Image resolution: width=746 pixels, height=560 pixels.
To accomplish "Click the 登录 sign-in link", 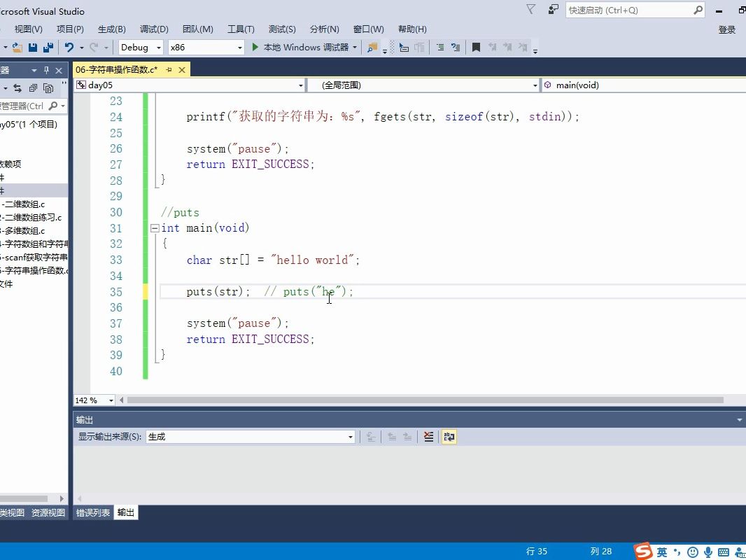I will click(727, 30).
